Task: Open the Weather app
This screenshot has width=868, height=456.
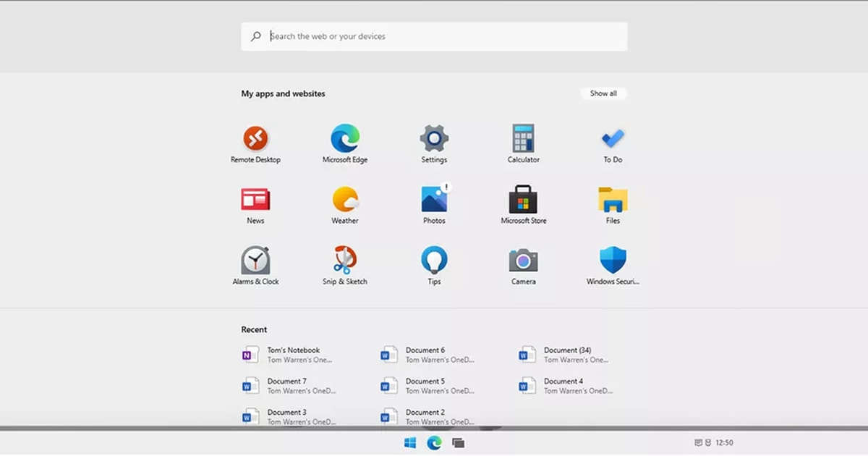Action: [345, 205]
